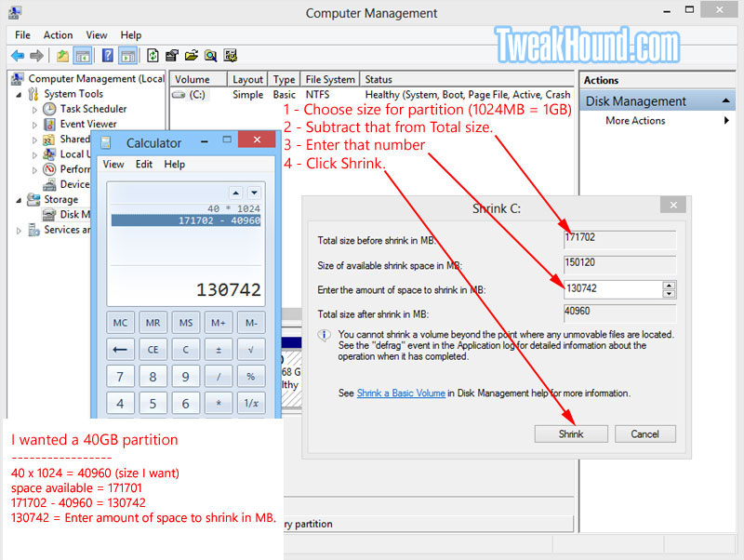Click the square root calculator key
Viewport: 744px width, 560px height.
251,350
